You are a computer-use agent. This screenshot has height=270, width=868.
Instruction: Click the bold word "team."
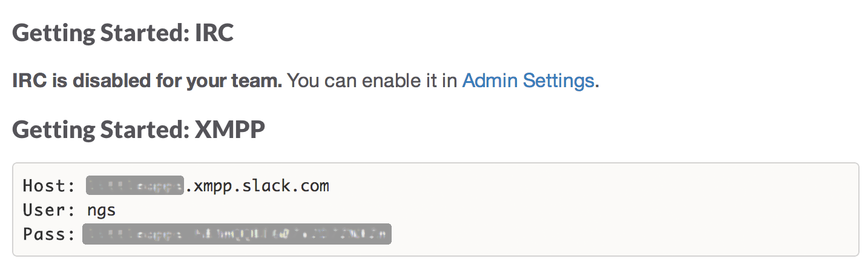click(x=259, y=81)
